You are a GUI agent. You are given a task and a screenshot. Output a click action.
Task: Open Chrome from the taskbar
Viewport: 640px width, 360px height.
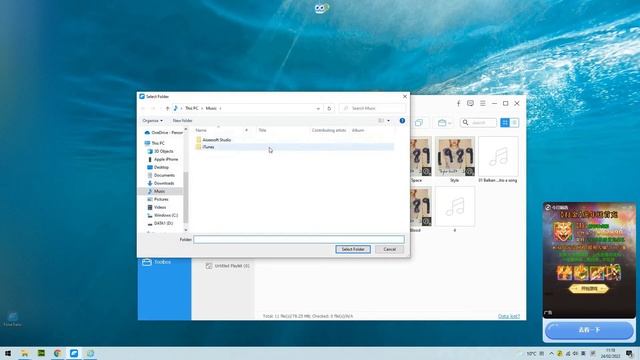(x=58, y=353)
